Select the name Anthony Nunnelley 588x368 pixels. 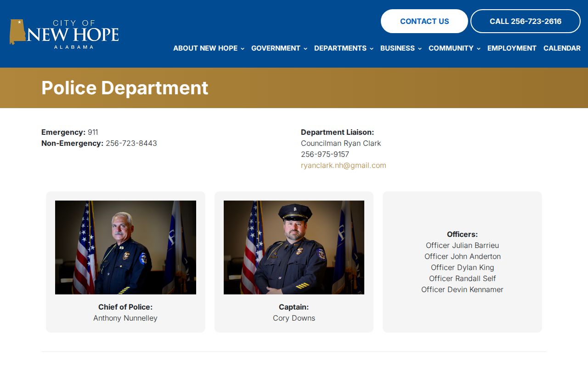point(125,318)
